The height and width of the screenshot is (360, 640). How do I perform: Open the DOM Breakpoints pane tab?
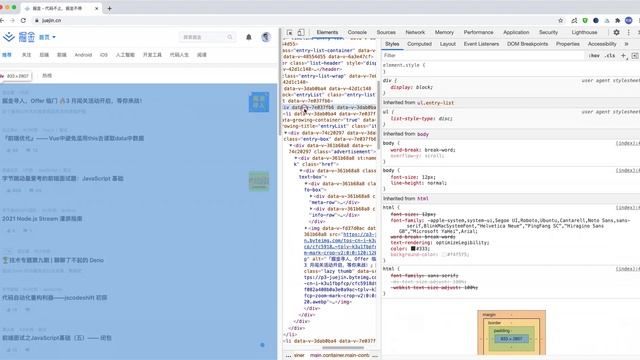[x=527, y=44]
